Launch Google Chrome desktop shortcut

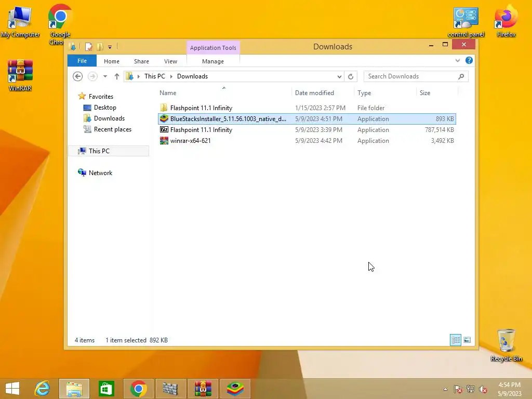pos(60,24)
